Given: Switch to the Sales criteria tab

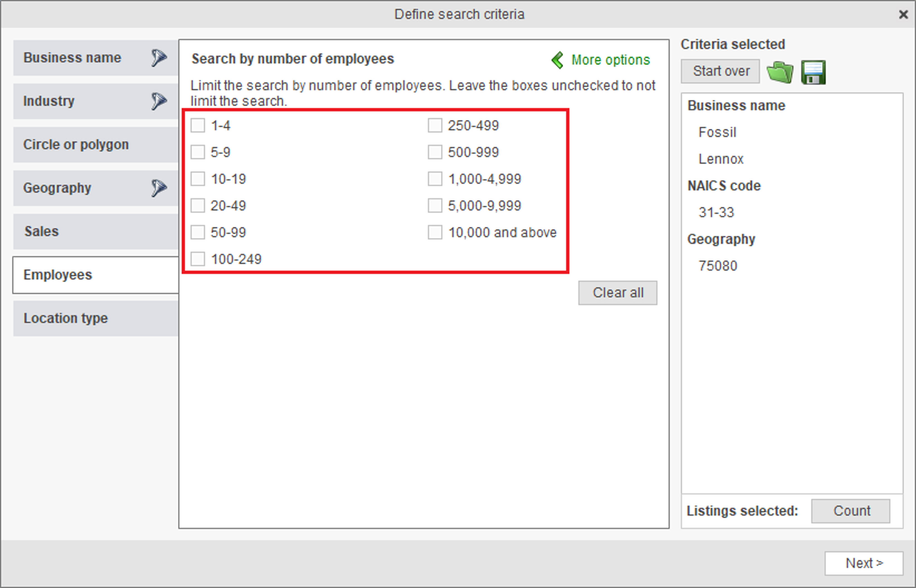Looking at the screenshot, I should pos(96,231).
